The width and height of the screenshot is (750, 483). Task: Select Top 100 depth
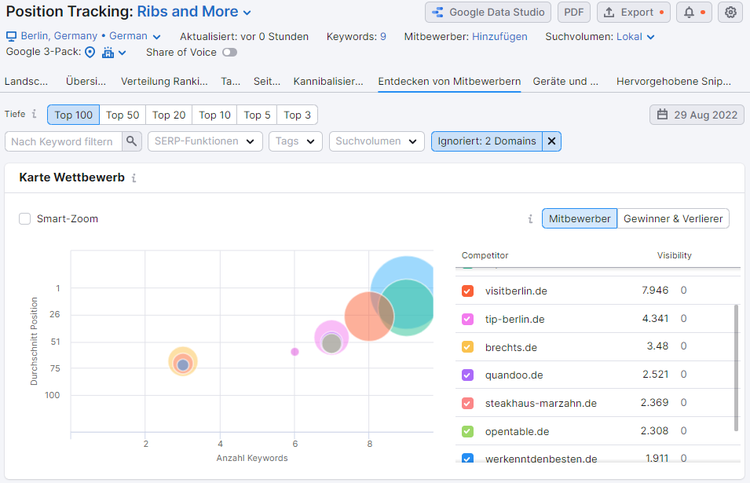tap(73, 115)
